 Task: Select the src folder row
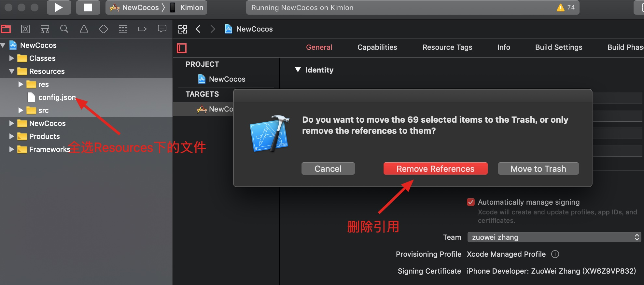[86, 110]
